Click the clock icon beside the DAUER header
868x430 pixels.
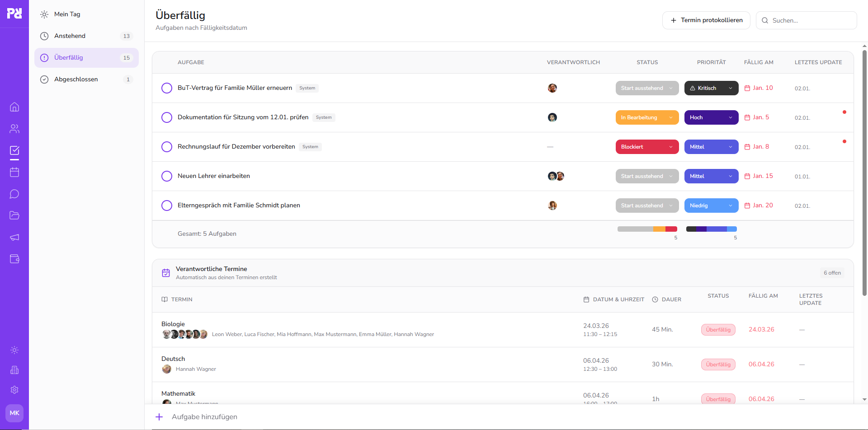click(655, 299)
